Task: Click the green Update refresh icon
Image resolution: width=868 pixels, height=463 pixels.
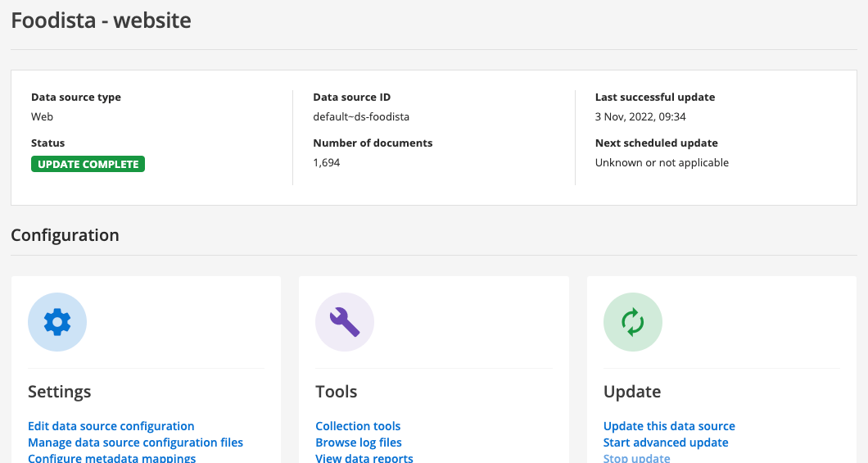Action: 633,322
